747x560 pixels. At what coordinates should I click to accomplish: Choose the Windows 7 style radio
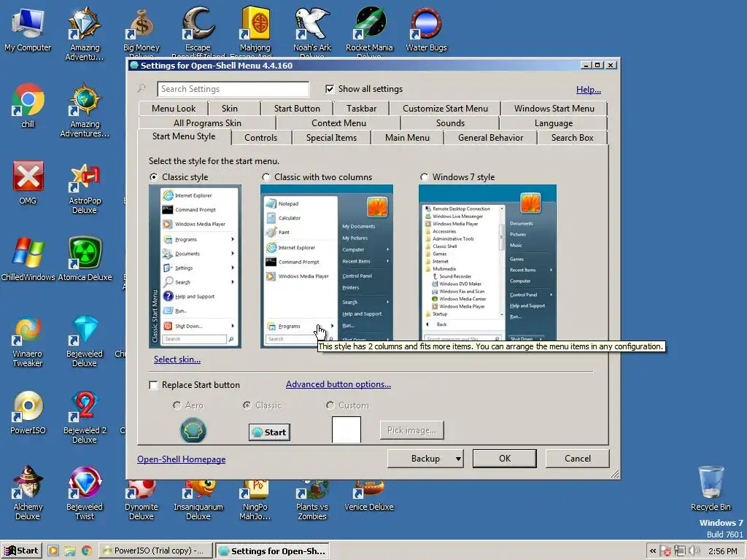click(x=424, y=177)
